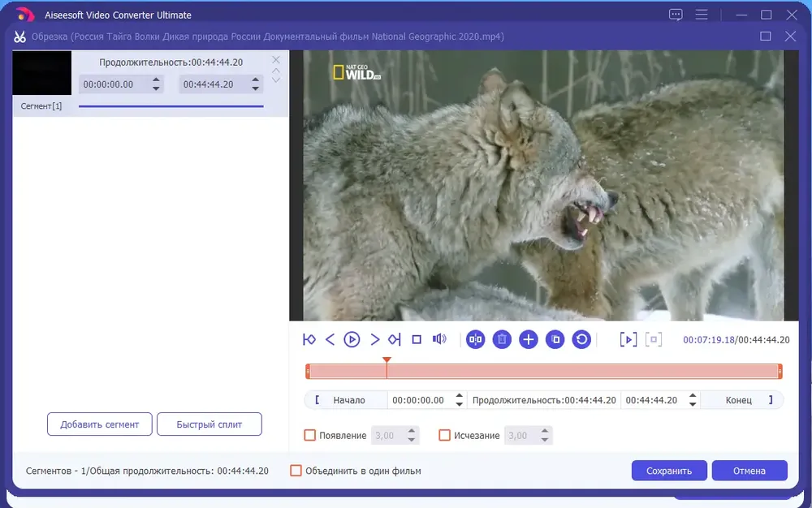
Task: Click the split segment icon
Action: pos(475,340)
